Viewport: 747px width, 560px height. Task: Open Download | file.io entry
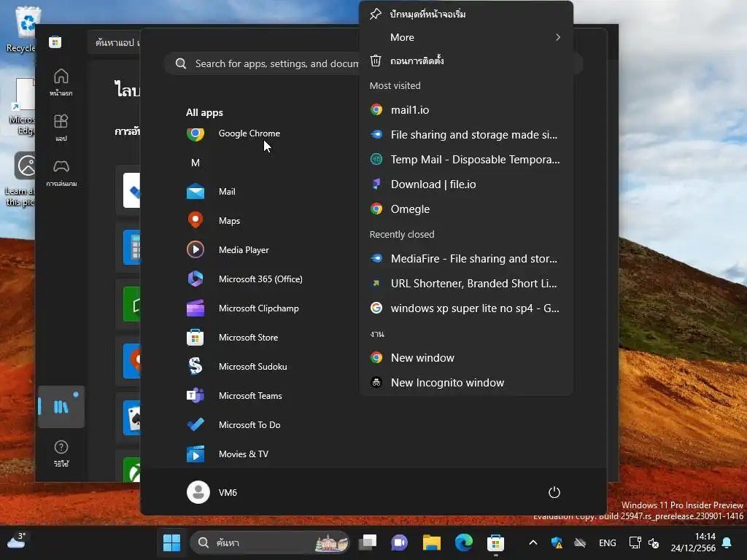coord(466,184)
